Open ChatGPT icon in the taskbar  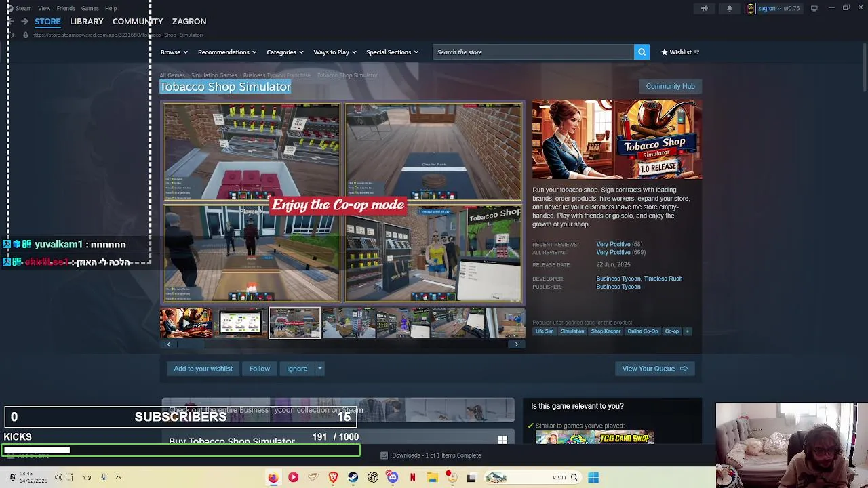(x=372, y=477)
